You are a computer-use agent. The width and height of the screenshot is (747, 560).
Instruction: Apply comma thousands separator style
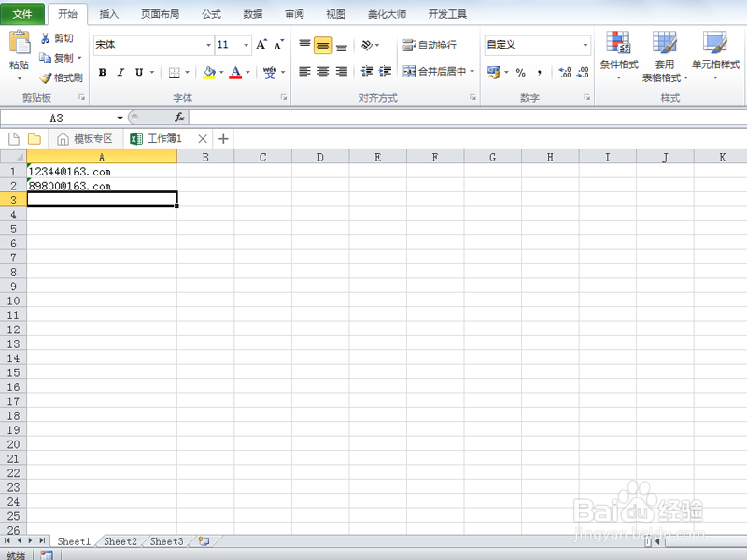[540, 73]
